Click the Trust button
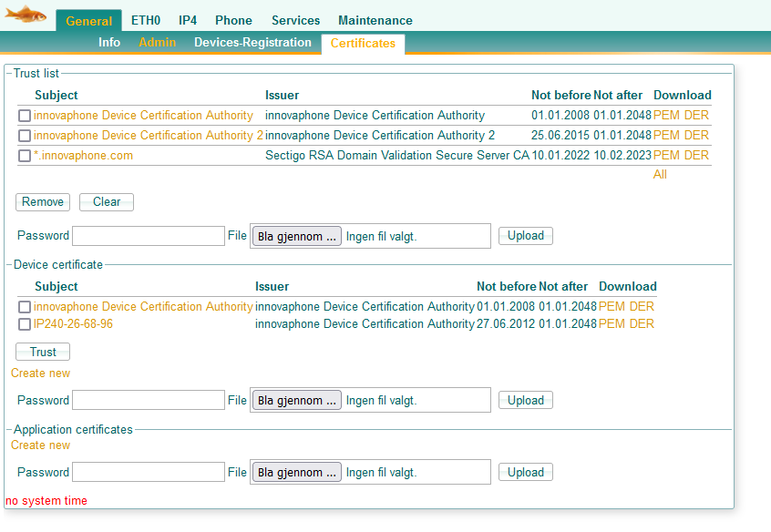771x532 pixels. [x=43, y=352]
